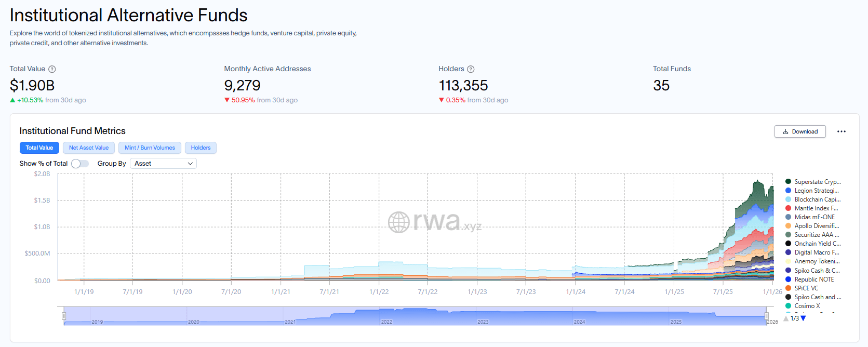Toggle Spiko Cash and ... series in legend
This screenshot has width=868, height=347.
(x=813, y=297)
